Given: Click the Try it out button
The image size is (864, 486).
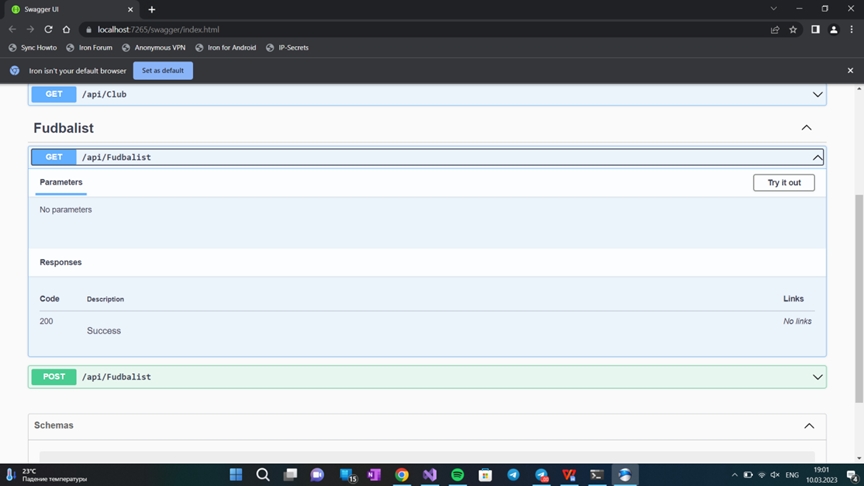Looking at the screenshot, I should pos(784,183).
